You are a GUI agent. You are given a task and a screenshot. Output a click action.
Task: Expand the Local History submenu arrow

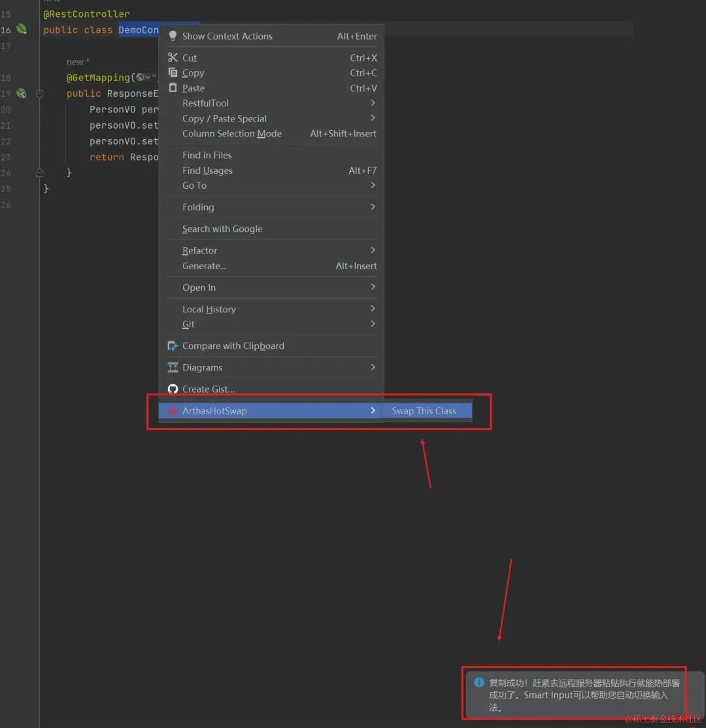click(x=373, y=308)
